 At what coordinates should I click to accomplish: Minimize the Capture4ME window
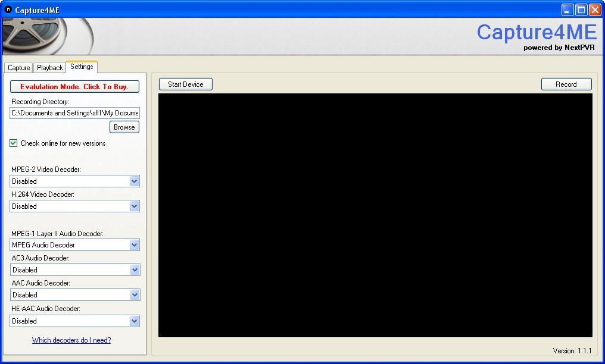point(567,10)
